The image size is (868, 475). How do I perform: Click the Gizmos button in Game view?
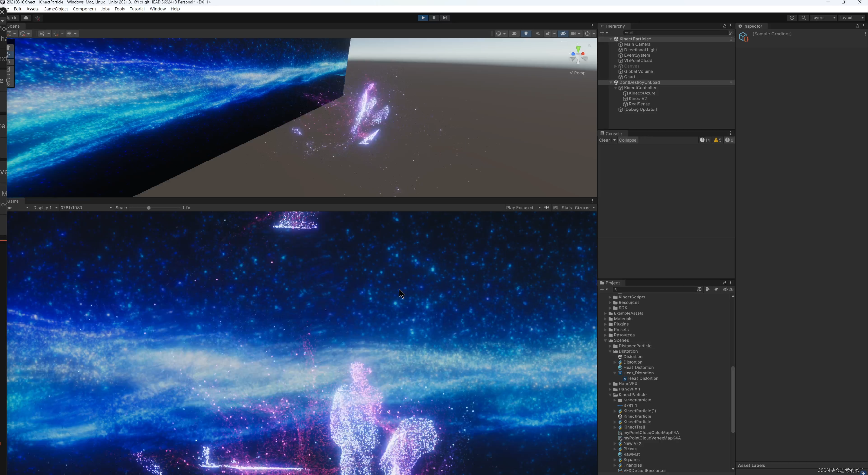(x=582, y=208)
